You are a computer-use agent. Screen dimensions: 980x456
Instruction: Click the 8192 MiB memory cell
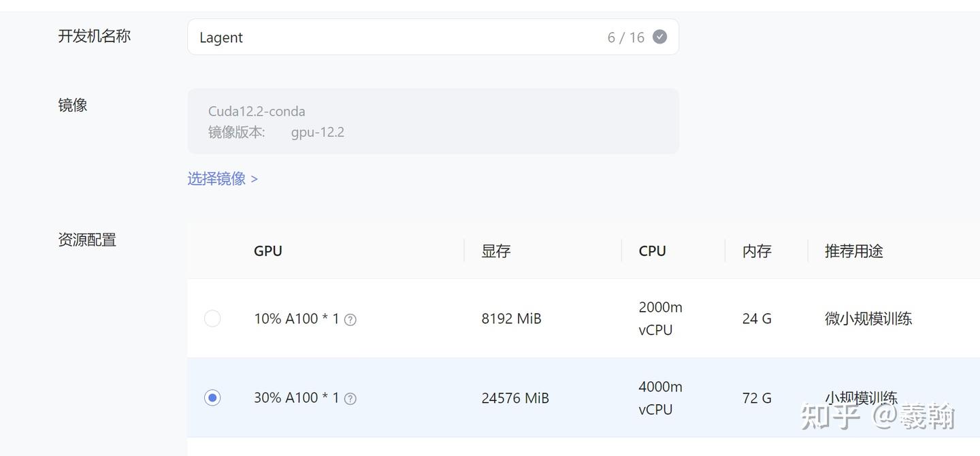click(x=511, y=319)
